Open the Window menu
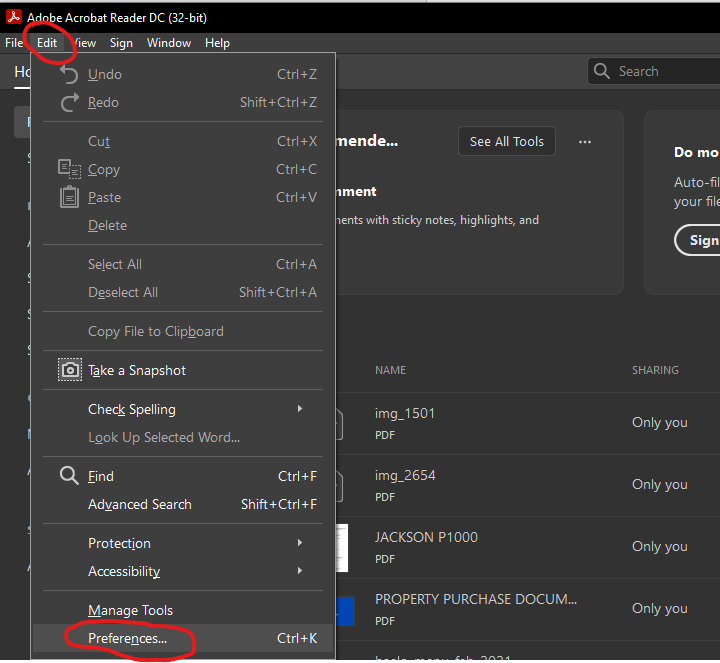720x663 pixels. (x=169, y=43)
